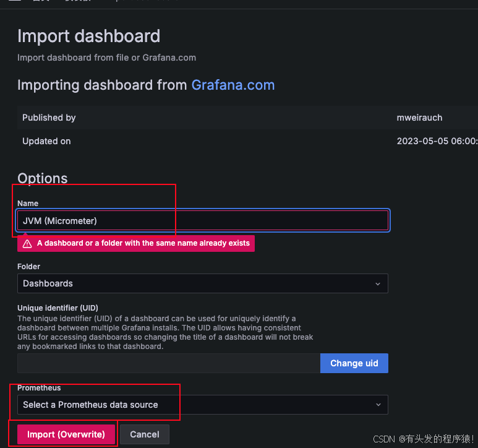The height and width of the screenshot is (448, 478).
Task: Expand the Prometheus data source chevron
Action: point(378,405)
